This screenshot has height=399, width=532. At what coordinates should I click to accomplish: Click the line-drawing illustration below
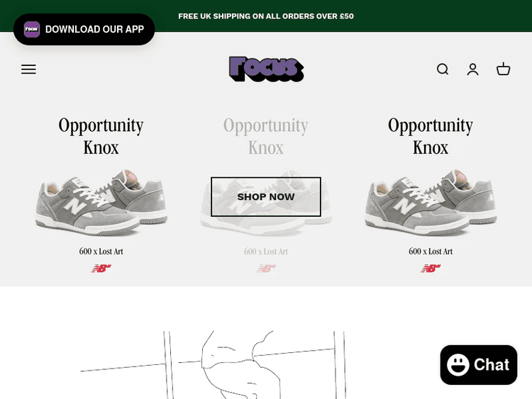(214, 365)
